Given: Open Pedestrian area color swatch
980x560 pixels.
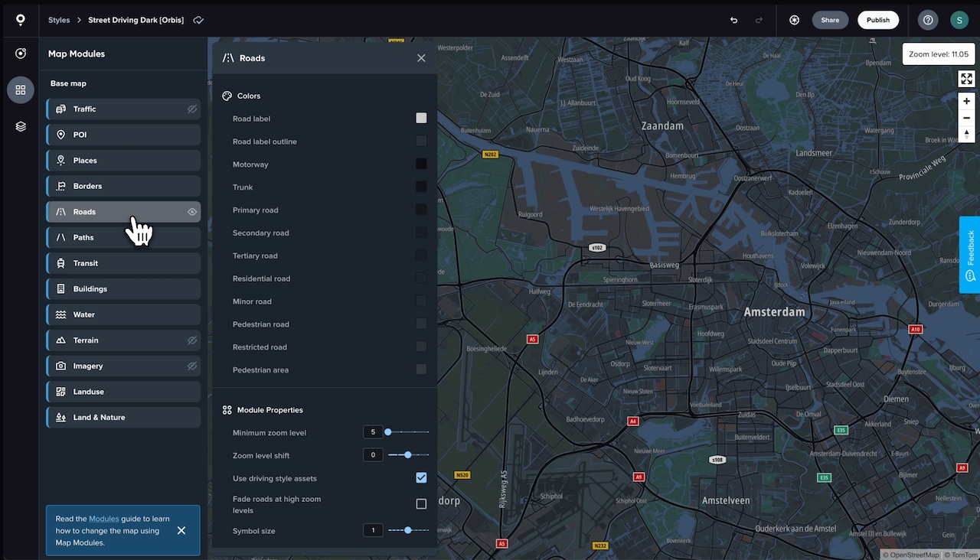Looking at the screenshot, I should (x=421, y=370).
